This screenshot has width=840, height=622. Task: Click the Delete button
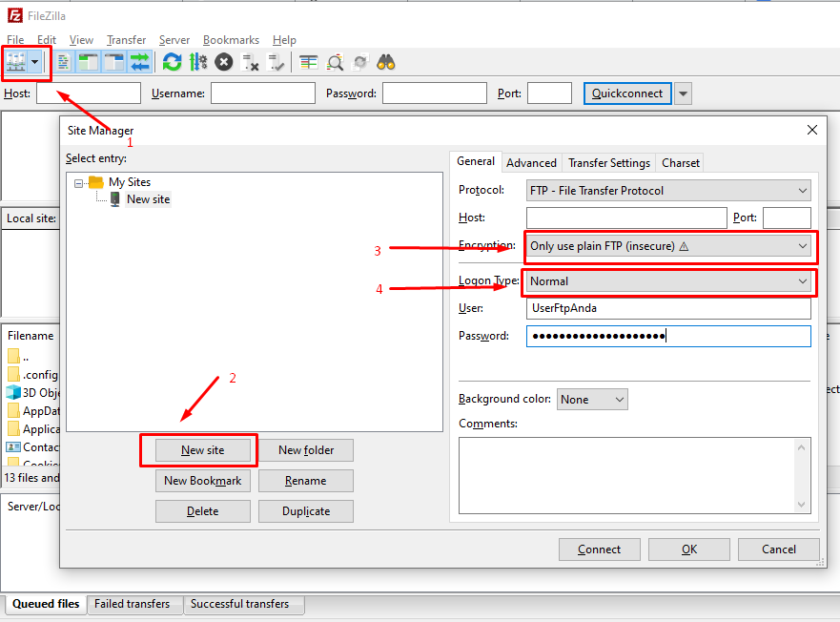(x=203, y=511)
